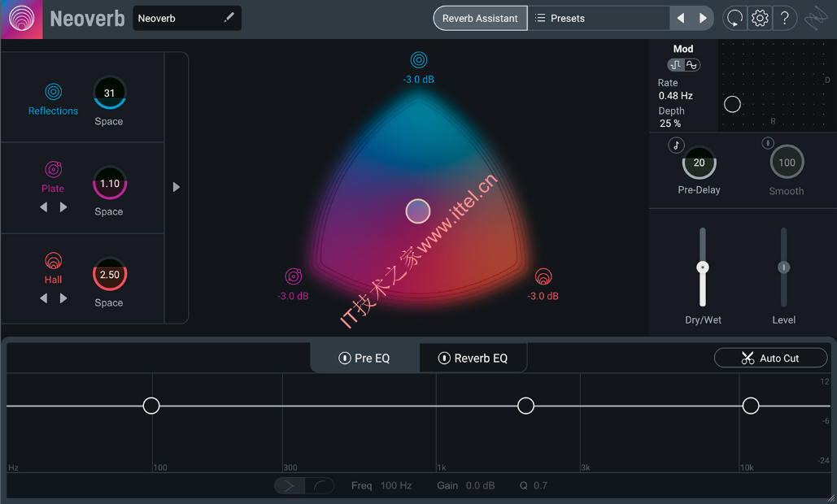The width and height of the screenshot is (837, 504).
Task: Click the Freq value 100 Hz
Action: (396, 485)
